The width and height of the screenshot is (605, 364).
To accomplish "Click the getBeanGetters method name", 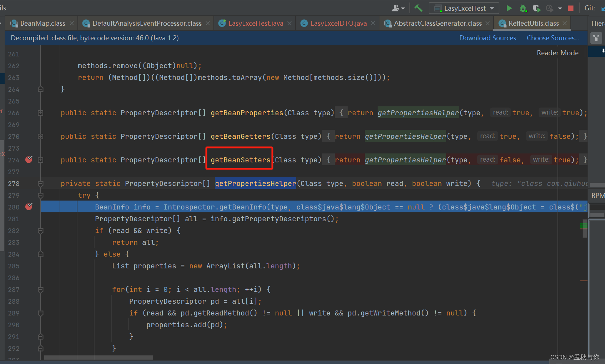I will [241, 136].
